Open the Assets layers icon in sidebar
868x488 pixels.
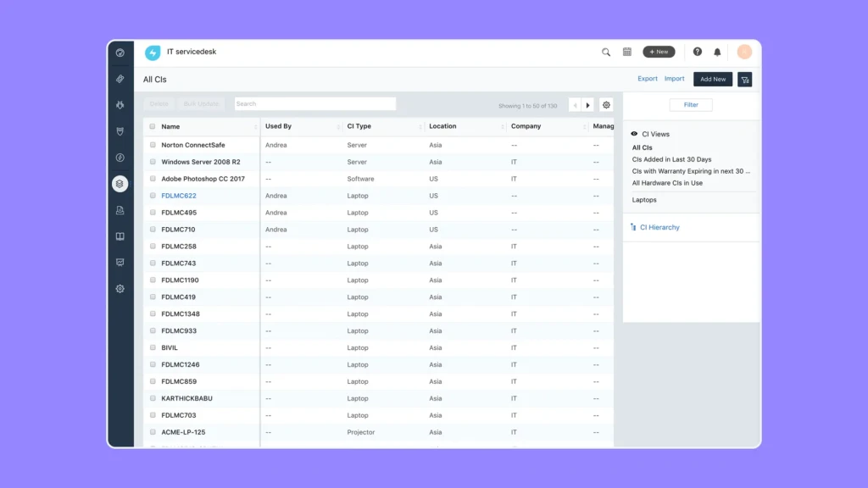click(x=120, y=184)
